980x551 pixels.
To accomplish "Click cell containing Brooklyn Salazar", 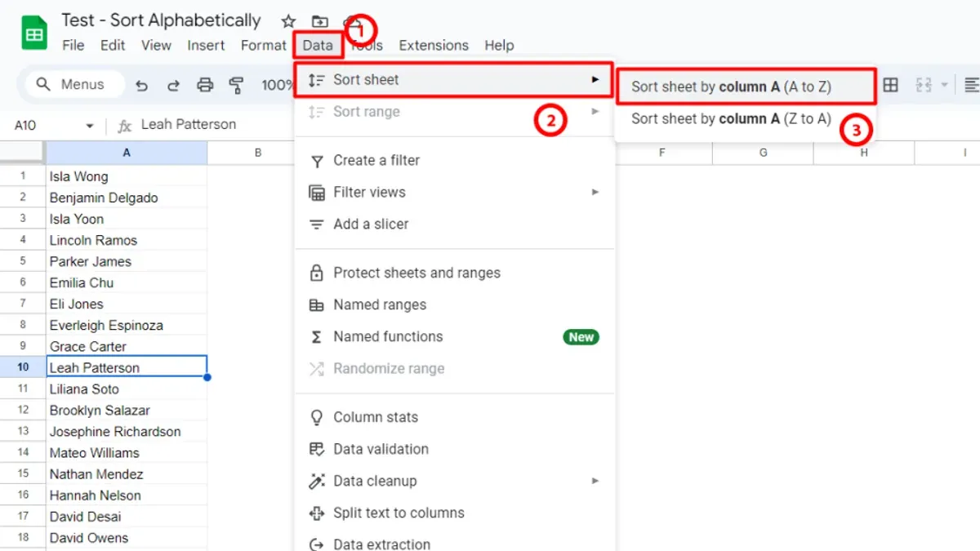I will click(127, 411).
